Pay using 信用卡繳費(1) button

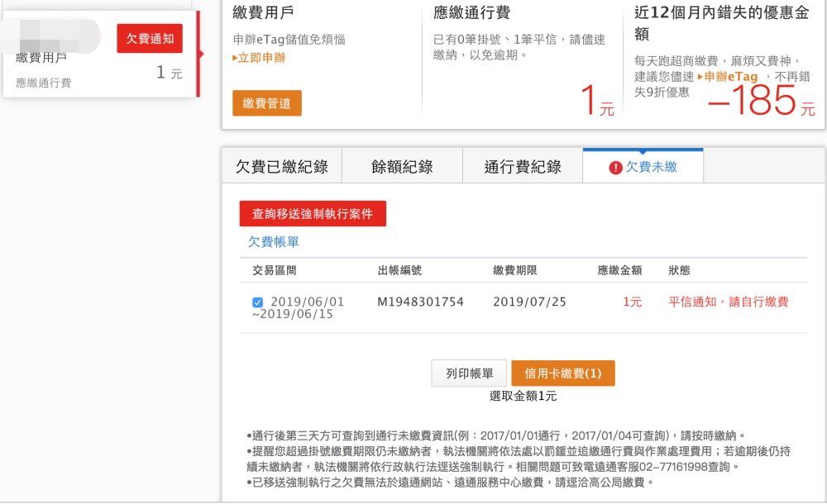562,373
